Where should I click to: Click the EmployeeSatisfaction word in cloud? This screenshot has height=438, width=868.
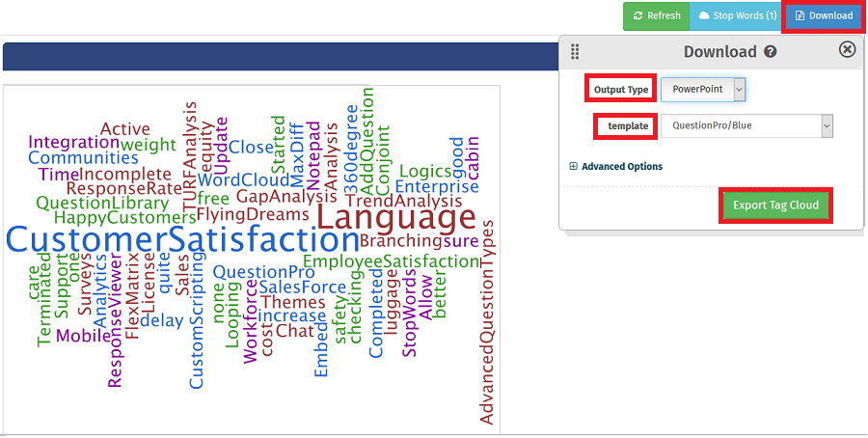[x=391, y=260]
